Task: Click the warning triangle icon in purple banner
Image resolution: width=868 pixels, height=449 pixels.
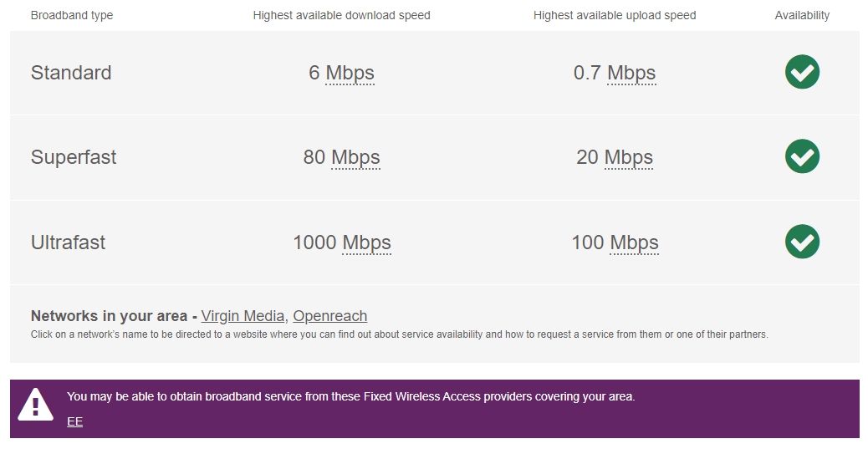Action: tap(35, 405)
